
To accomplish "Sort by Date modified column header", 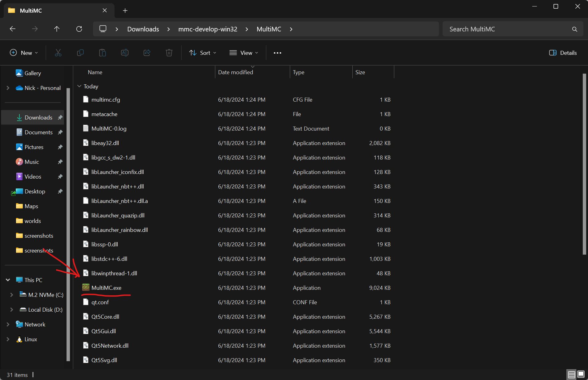I will click(235, 72).
